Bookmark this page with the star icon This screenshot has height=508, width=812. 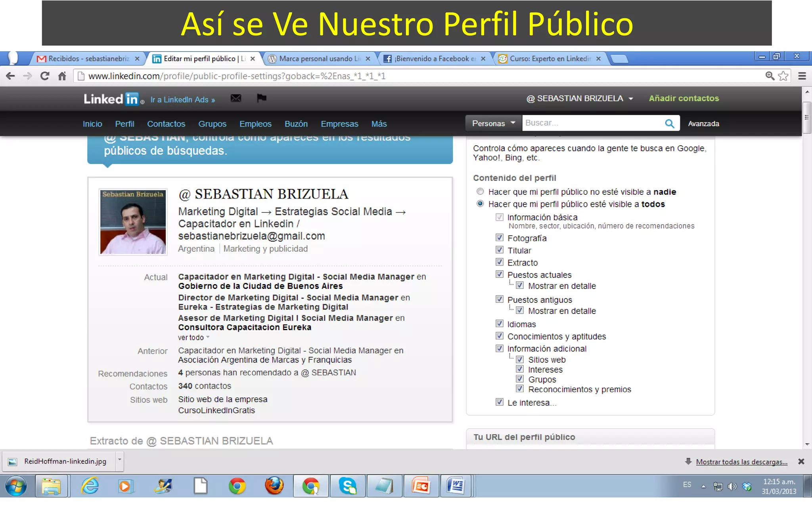tap(783, 76)
